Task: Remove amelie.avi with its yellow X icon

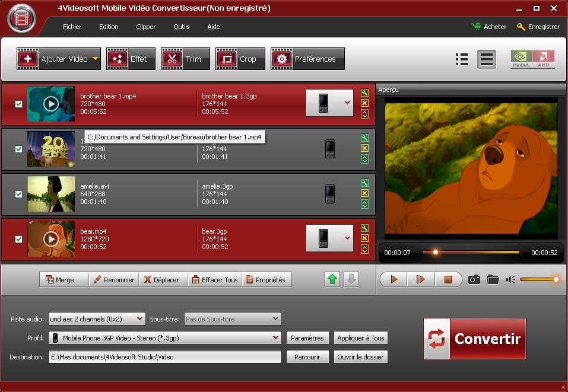Action: (x=364, y=193)
